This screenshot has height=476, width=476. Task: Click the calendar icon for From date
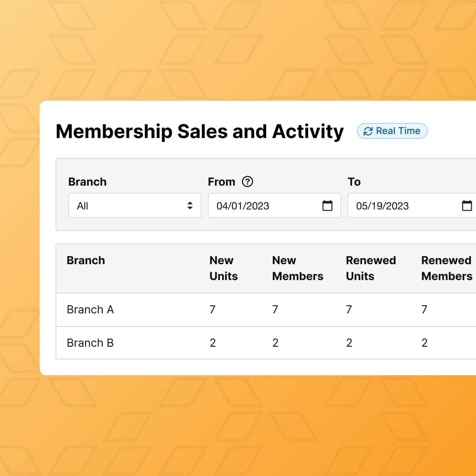(x=327, y=205)
